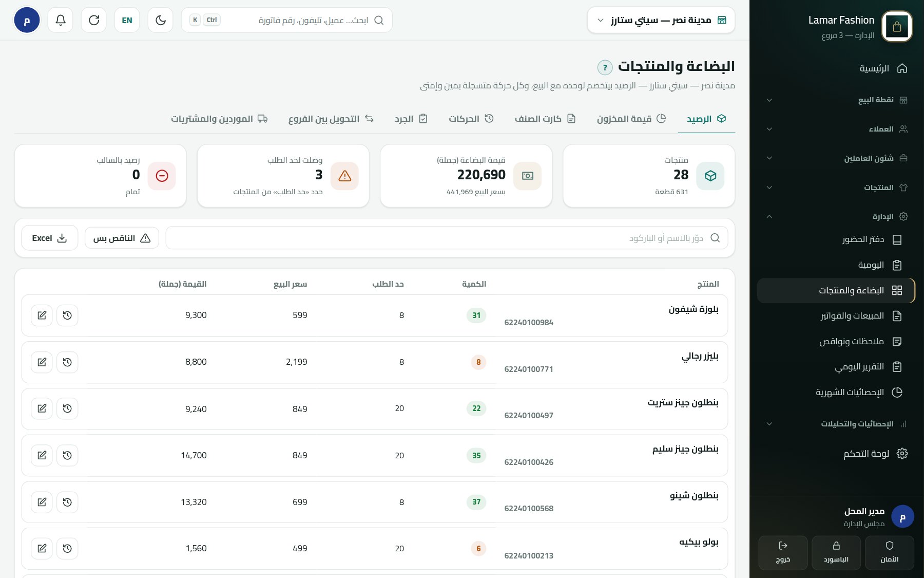Open history for بليزر رجالي row
This screenshot has height=578, width=924.
click(x=67, y=362)
